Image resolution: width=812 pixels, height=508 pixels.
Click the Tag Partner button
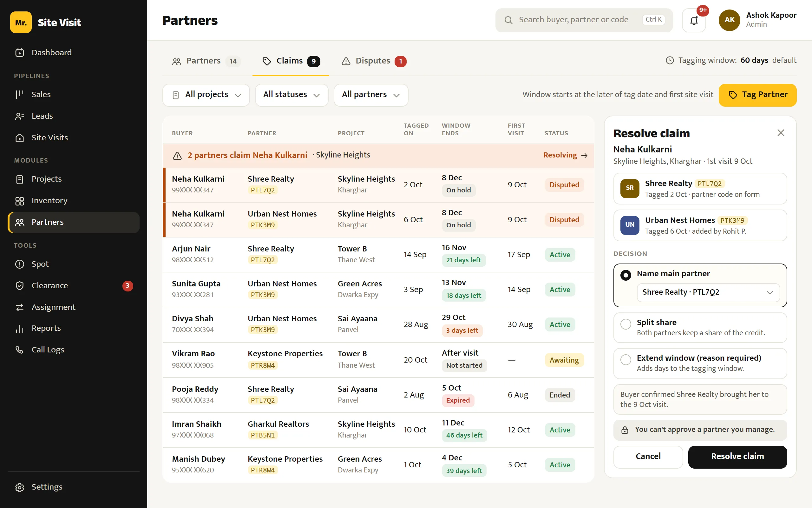757,95
